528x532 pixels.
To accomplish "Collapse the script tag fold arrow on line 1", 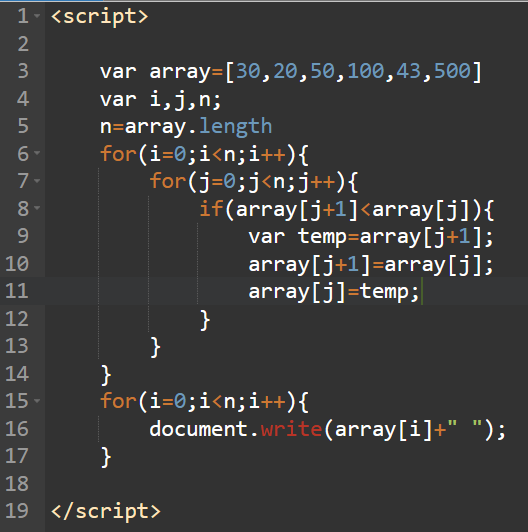I will [37, 16].
